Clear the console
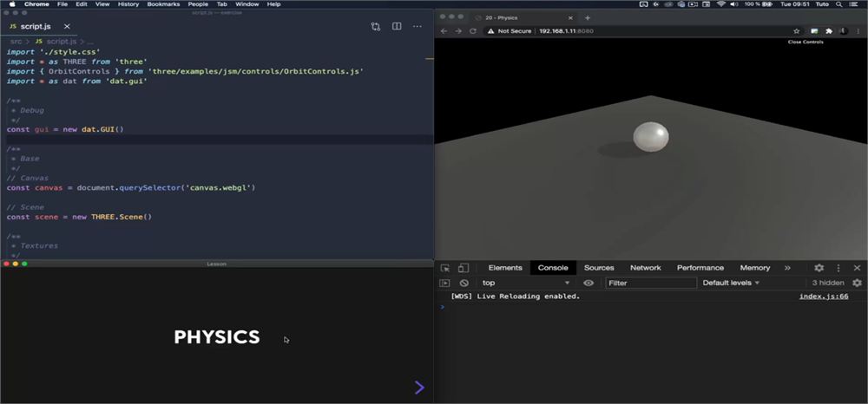Screen dimensions: 868x404 (x=464, y=283)
